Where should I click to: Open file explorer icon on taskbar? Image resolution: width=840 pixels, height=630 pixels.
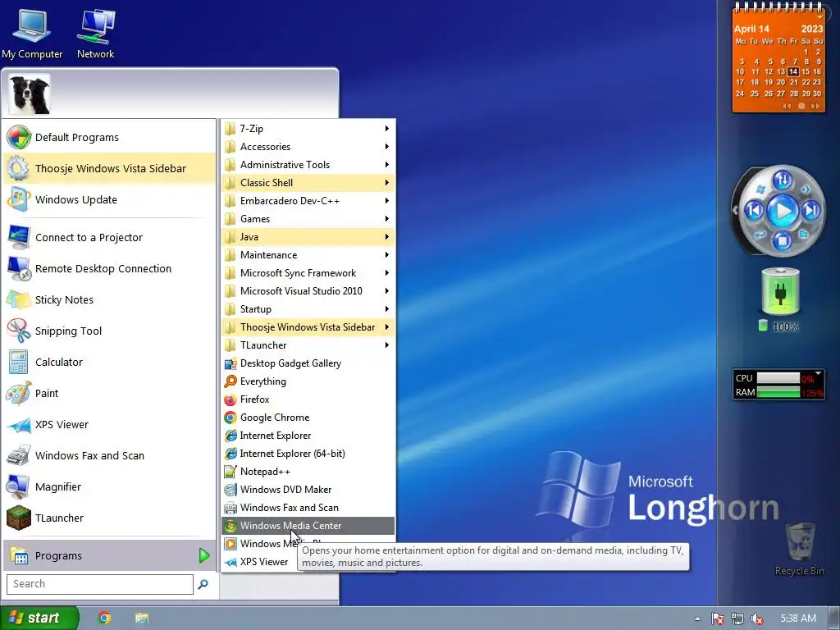(141, 618)
